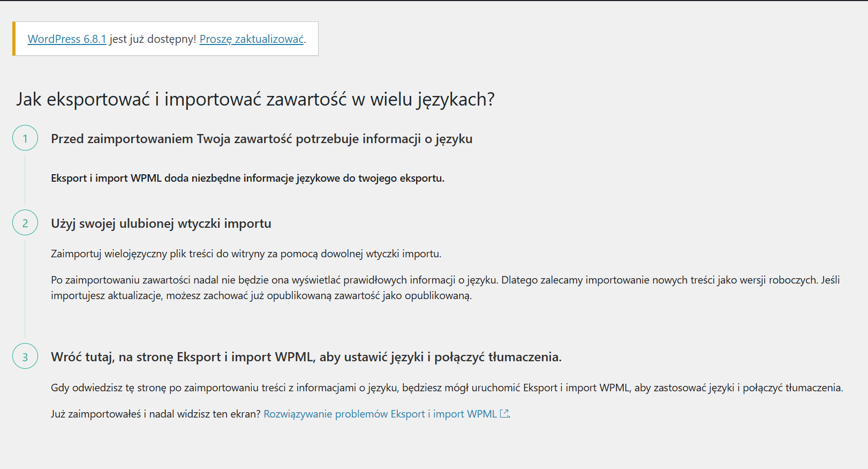The height and width of the screenshot is (469, 868).
Task: Click heading 'Użyj swojej ulubionej wtyczki importu'
Action: pyautogui.click(x=161, y=224)
